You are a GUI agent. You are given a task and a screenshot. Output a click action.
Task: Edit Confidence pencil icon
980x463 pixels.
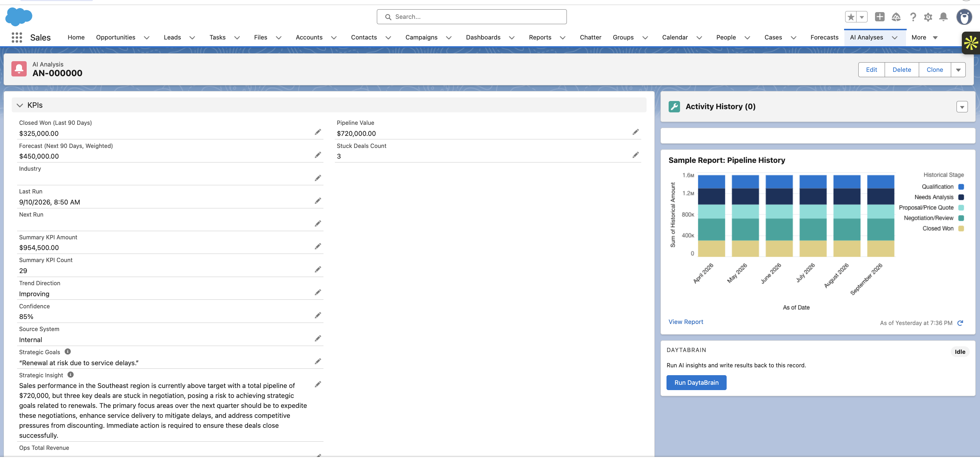(318, 315)
